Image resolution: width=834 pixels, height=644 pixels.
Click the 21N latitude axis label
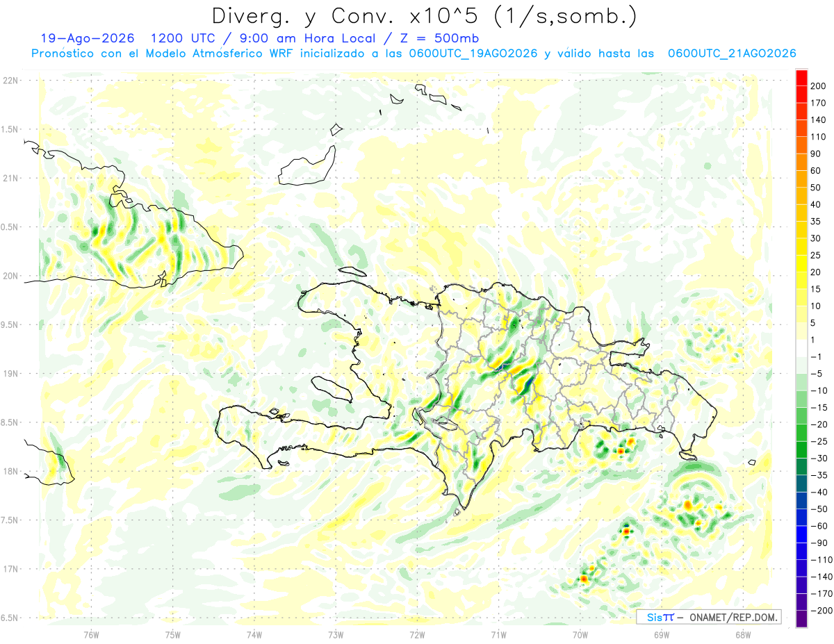(x=10, y=179)
